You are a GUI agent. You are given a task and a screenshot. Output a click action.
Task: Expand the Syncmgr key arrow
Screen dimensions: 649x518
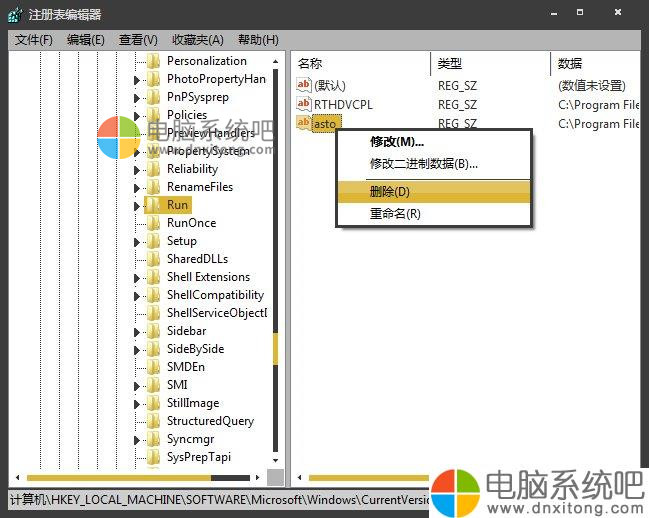pyautogui.click(x=137, y=440)
